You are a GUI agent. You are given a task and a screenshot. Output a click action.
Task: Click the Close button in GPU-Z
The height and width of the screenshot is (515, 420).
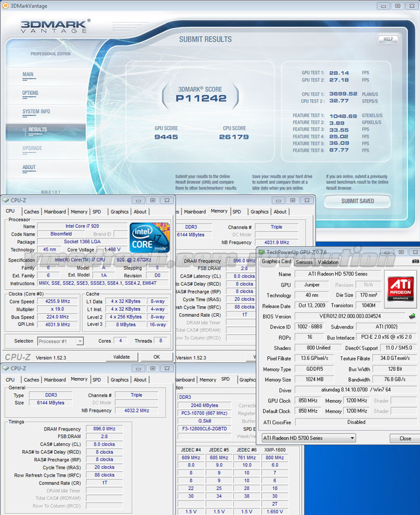tap(405, 439)
